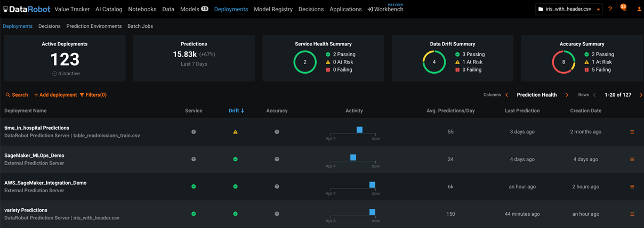Open the iris_with_header.csv project dropdown
The height and width of the screenshot is (228, 644).
pos(569,9)
